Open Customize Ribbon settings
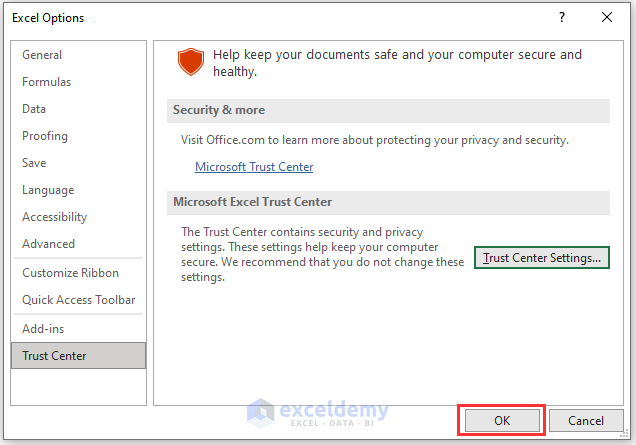The image size is (636, 445). (70, 273)
